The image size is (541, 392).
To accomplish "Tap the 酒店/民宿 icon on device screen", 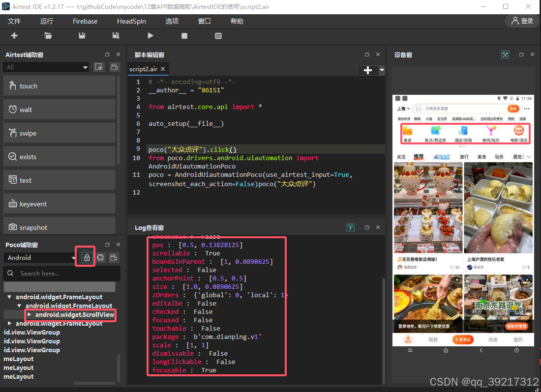I will click(463, 134).
